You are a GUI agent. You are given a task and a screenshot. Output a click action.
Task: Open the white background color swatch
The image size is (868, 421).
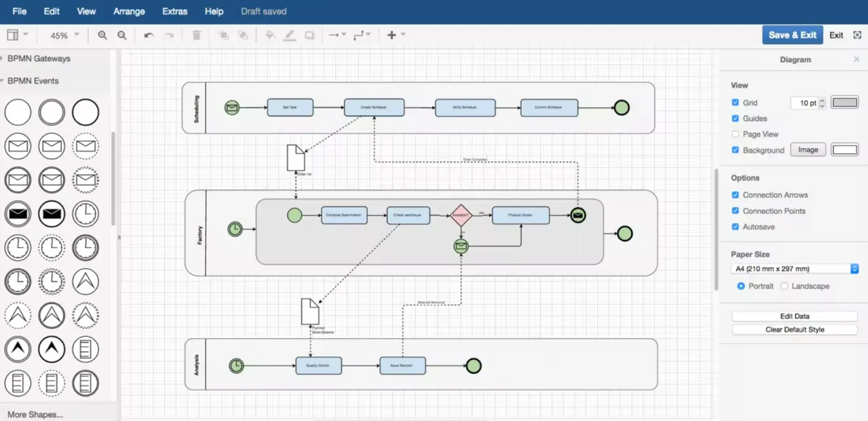(x=845, y=150)
